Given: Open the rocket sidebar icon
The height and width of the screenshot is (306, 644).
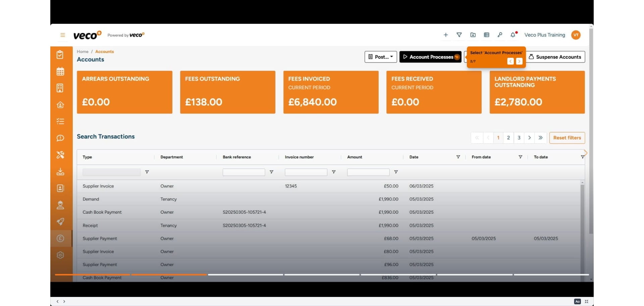Looking at the screenshot, I should click(x=60, y=221).
